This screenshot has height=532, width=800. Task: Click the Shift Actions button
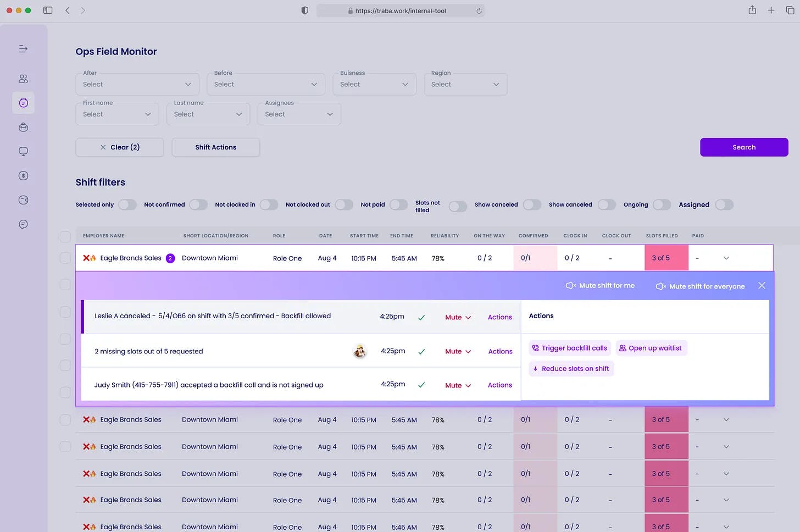(x=215, y=147)
